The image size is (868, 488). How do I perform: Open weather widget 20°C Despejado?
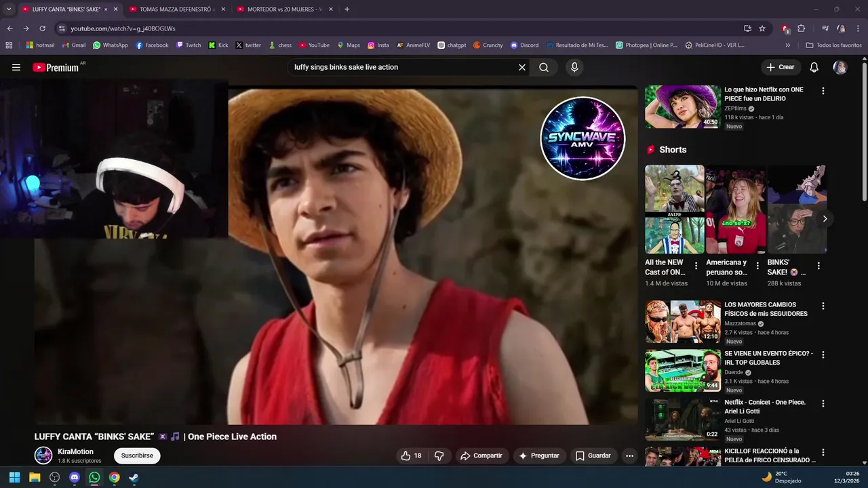pyautogui.click(x=781, y=477)
